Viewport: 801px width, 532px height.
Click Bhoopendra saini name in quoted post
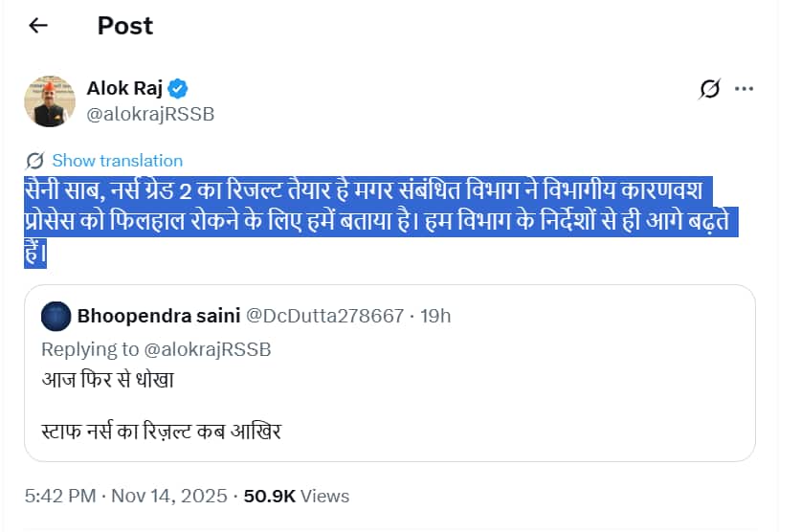[159, 316]
